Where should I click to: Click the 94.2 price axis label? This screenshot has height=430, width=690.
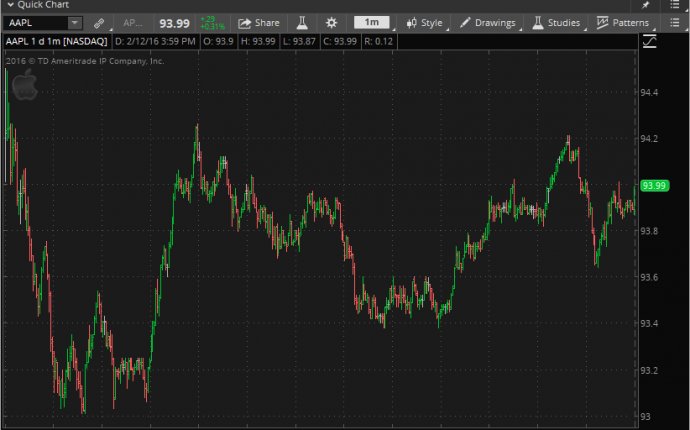[649, 139]
